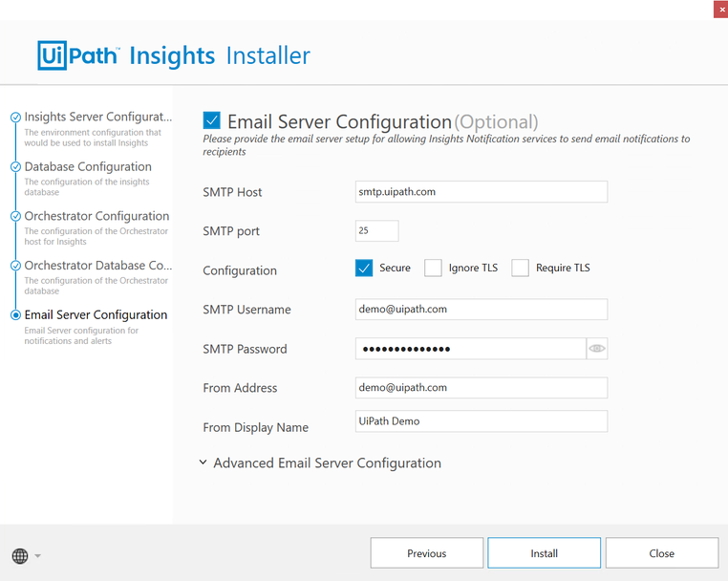
Task: Close the installer window with X
Action: pos(720,10)
